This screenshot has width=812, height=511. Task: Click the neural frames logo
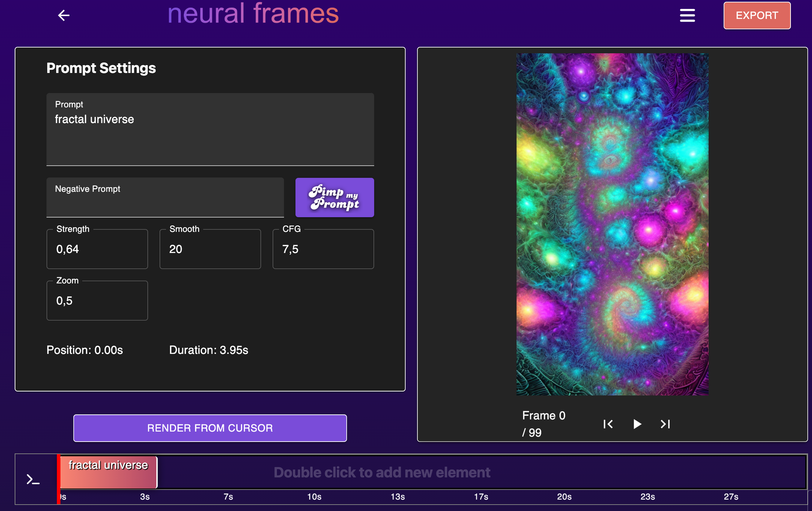coord(253,14)
